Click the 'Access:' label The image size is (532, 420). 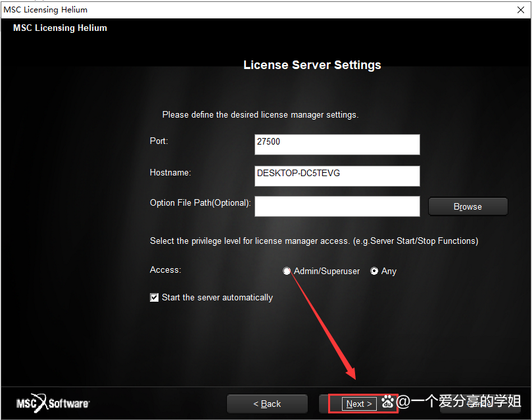pos(166,270)
